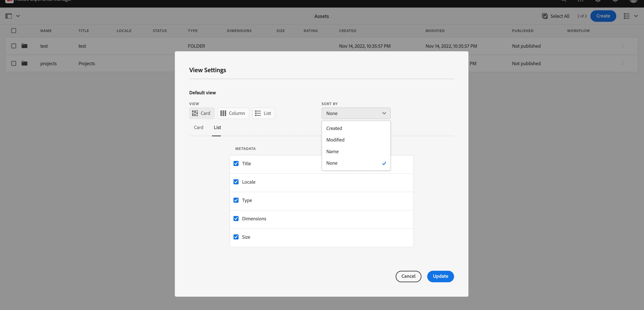Uncheck the Locale metadata checkbox
644x310 pixels.
coord(236,182)
